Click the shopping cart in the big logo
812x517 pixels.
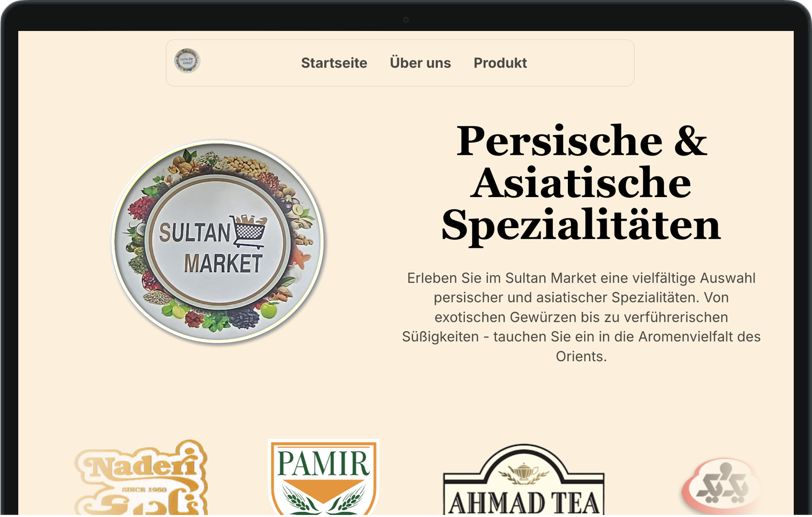coord(248,232)
